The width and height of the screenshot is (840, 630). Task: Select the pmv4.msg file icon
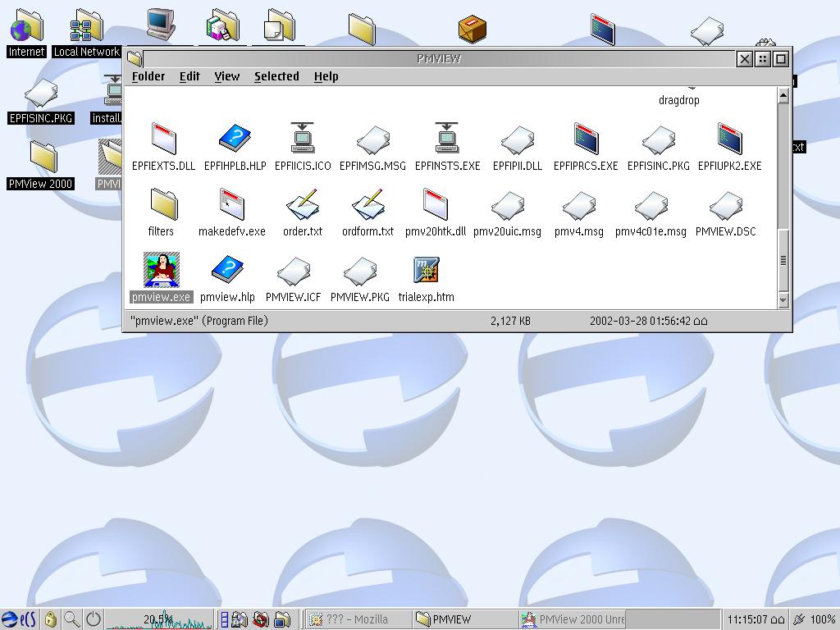click(579, 206)
